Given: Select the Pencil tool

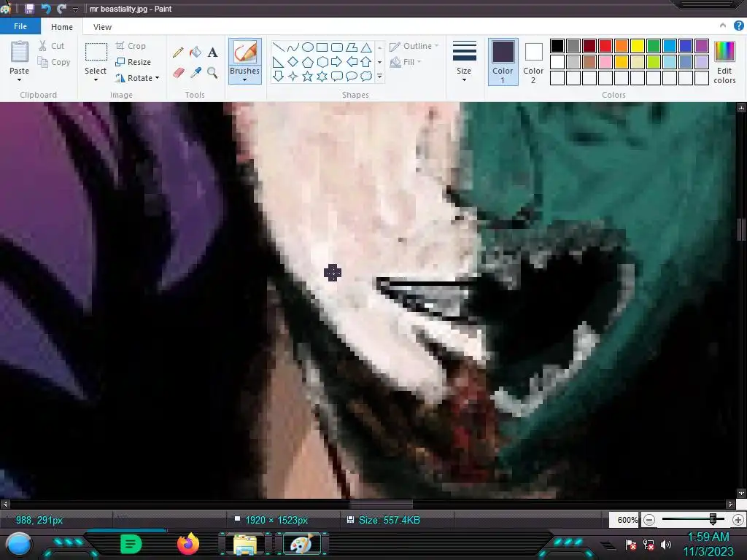Looking at the screenshot, I should tap(178, 52).
